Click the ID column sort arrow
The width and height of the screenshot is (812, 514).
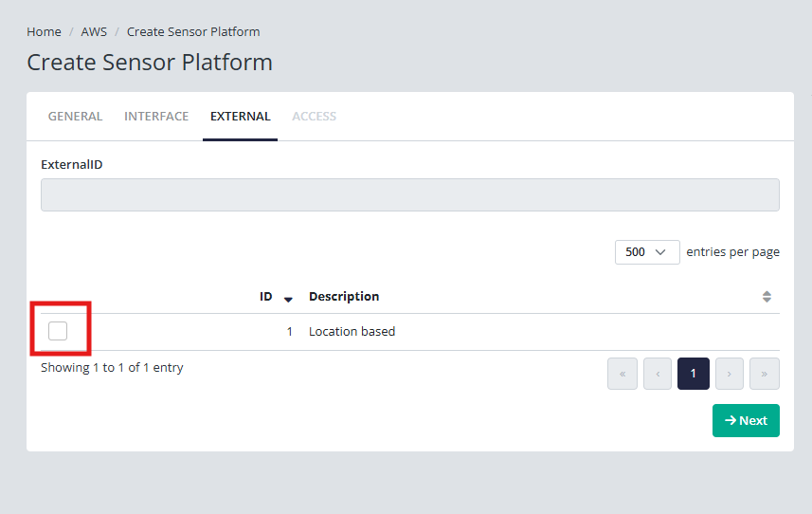coord(288,299)
